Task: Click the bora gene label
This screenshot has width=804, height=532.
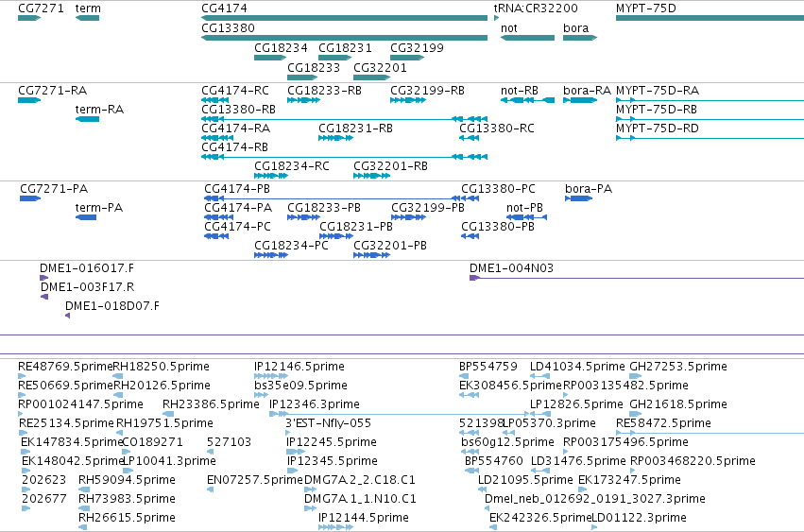Action: [x=575, y=27]
